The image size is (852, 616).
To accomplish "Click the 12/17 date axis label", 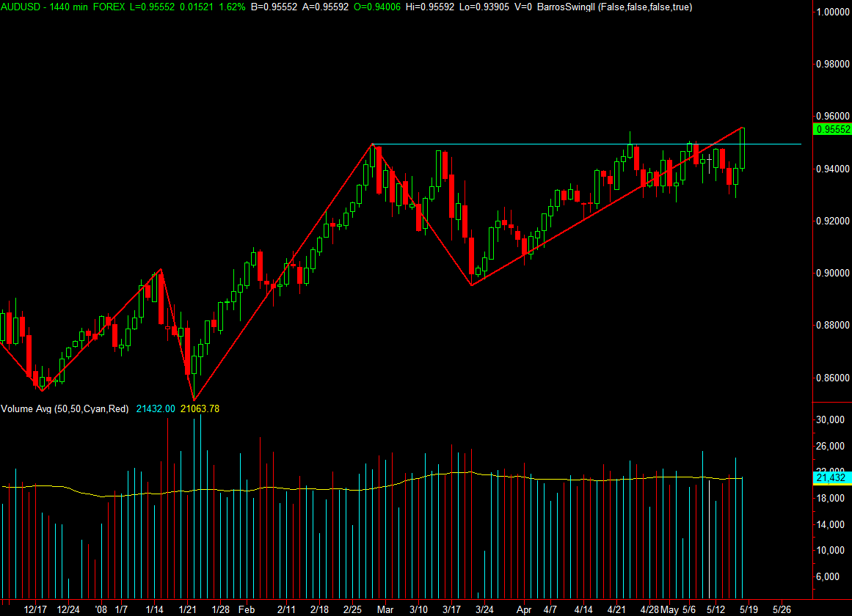I will (x=35, y=609).
